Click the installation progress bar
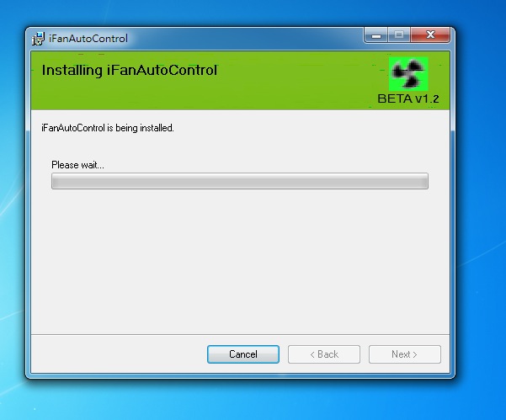506x420 pixels. click(x=240, y=181)
